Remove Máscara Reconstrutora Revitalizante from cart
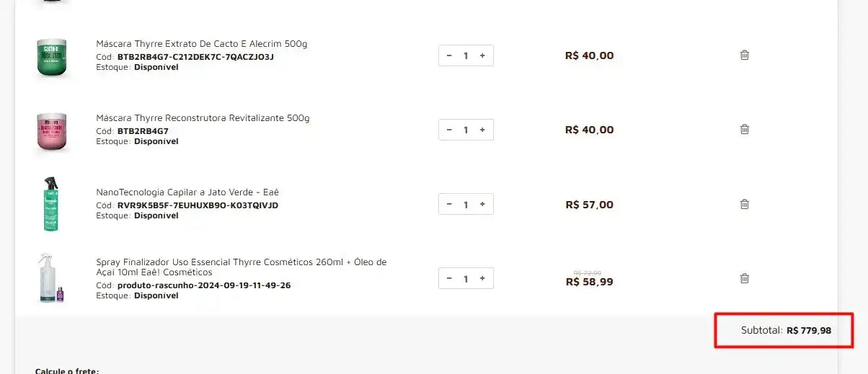The height and width of the screenshot is (374, 868). click(x=745, y=129)
